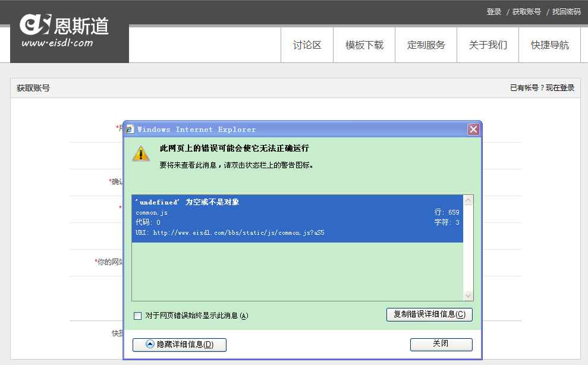
Task: Select the 'undefined' 为空或不是对象 error entry
Action: click(x=297, y=218)
